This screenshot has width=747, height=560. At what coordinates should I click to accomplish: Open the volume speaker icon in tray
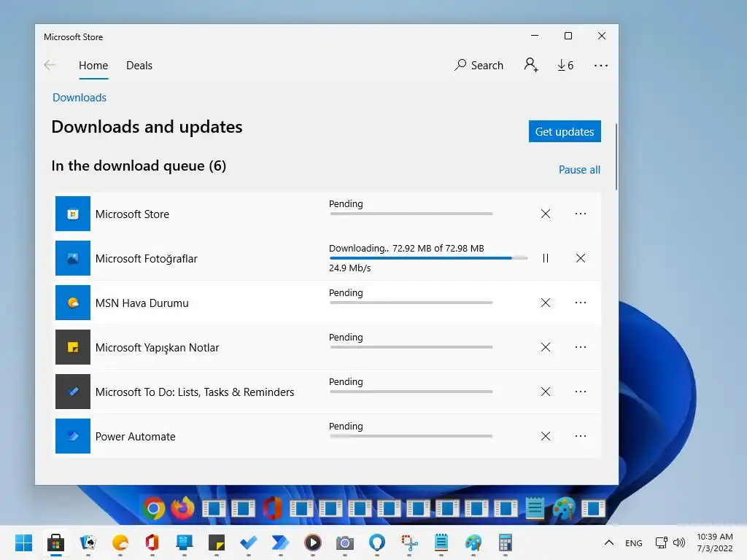click(x=679, y=542)
